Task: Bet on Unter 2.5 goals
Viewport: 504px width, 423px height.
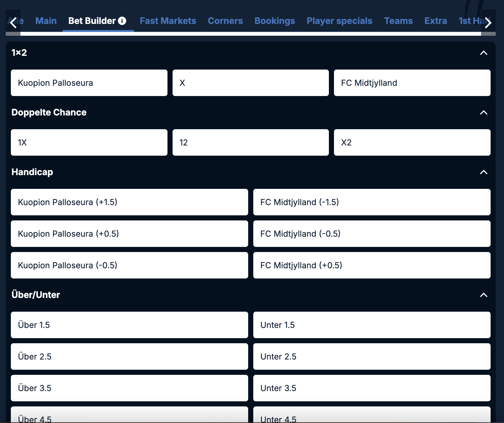Action: [372, 356]
